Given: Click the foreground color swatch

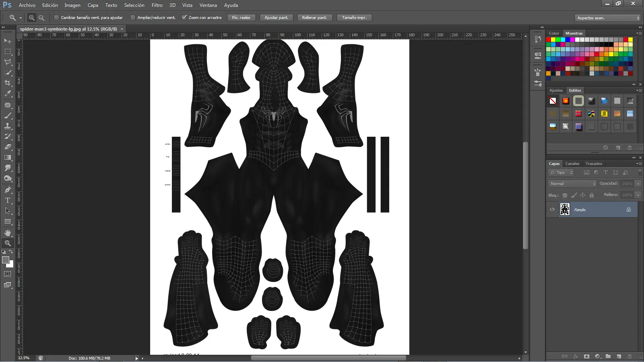Looking at the screenshot, I should (x=6, y=260).
